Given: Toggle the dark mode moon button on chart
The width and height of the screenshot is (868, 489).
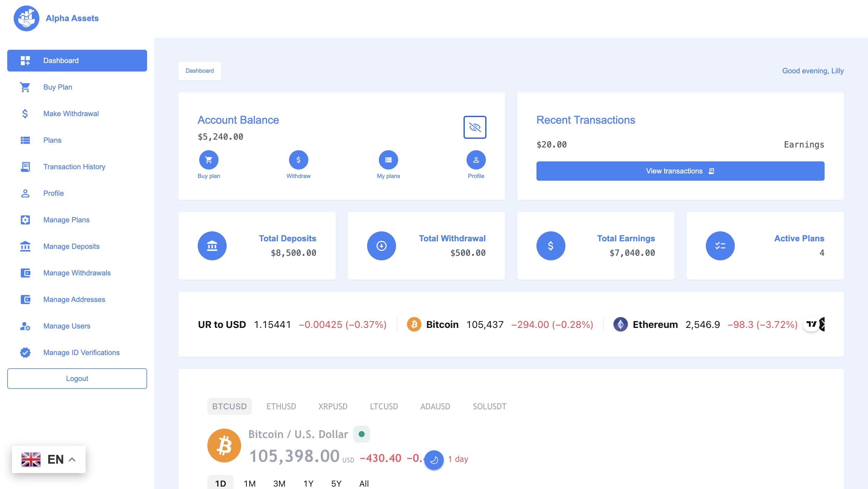Looking at the screenshot, I should point(434,459).
